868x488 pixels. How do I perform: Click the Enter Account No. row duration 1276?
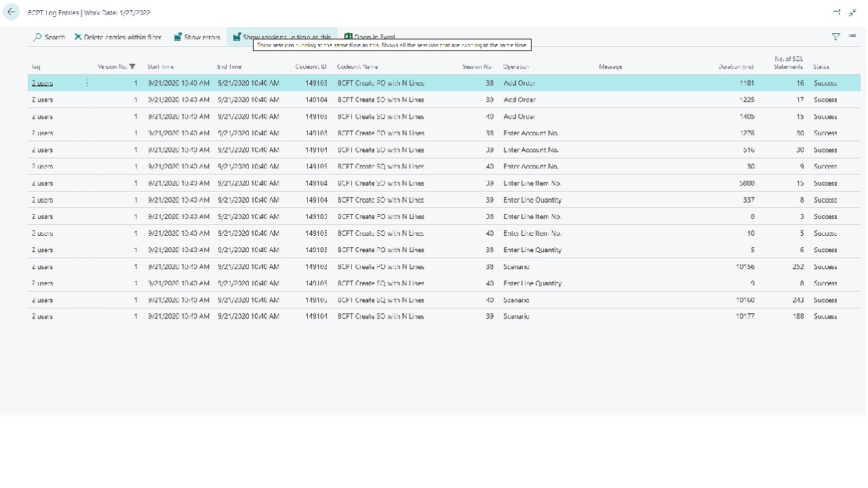[444, 133]
